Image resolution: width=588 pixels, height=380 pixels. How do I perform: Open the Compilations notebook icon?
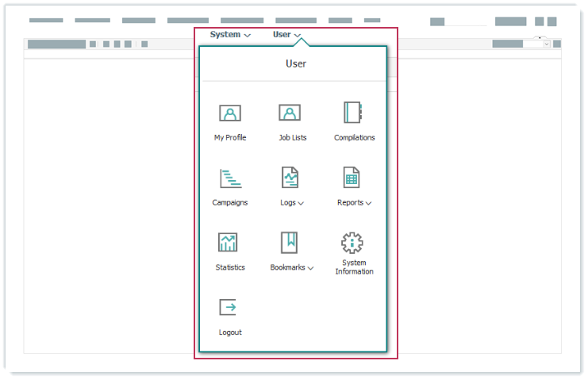coord(352,113)
